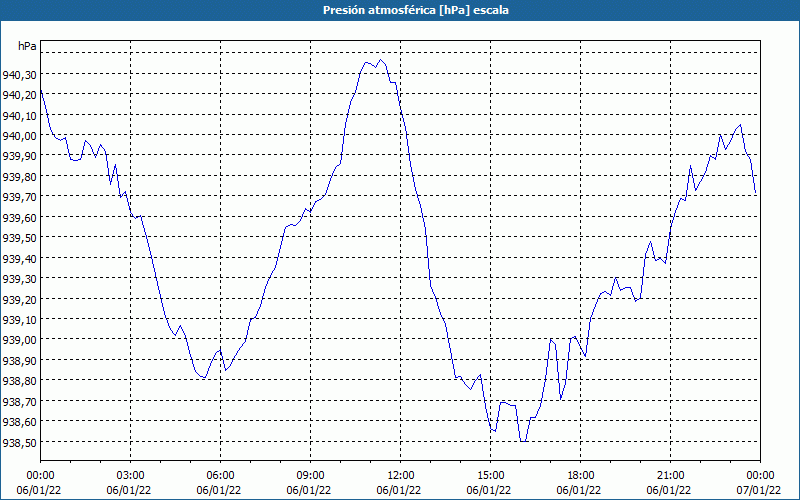Click the 938,90 pressure value label

click(19, 360)
